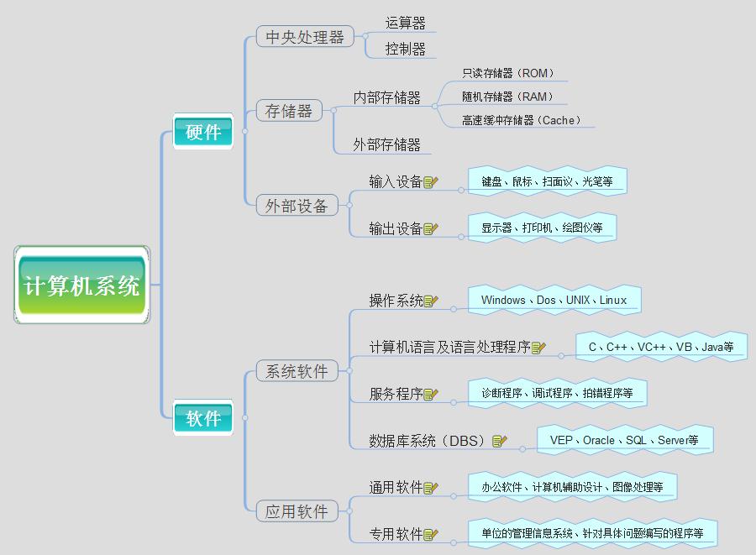Select the 应用软件 node
The width and height of the screenshot is (756, 555).
coord(297,510)
